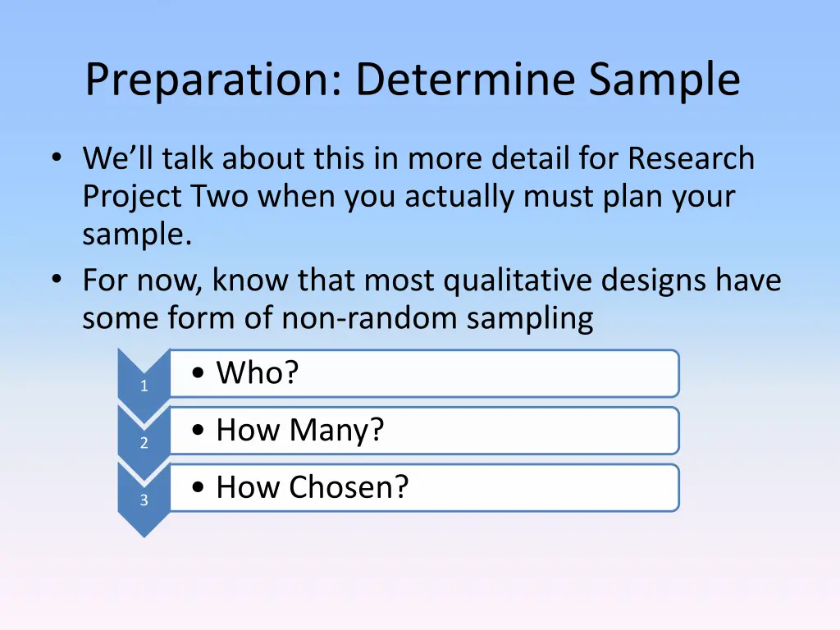Select the chevron shape numbered 3
The height and width of the screenshot is (630, 840).
click(144, 496)
